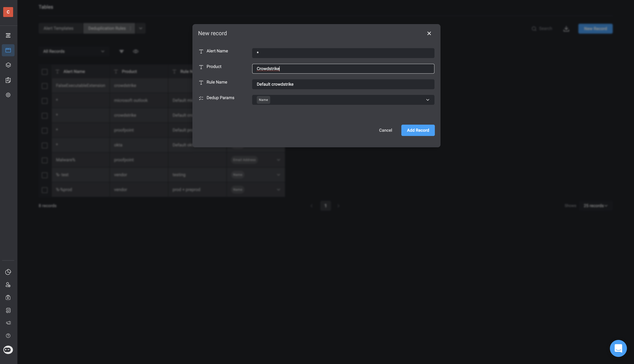Expand the Malware% row dedup dropdown

point(278,160)
